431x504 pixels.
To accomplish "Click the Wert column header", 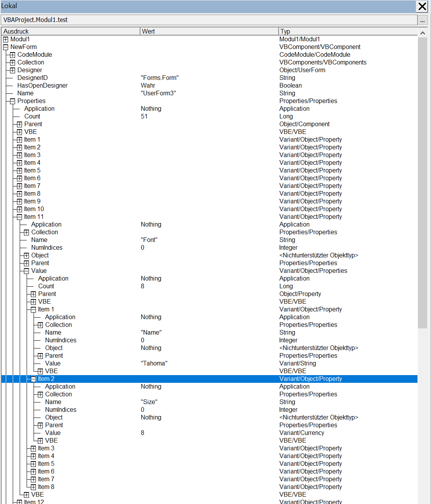I will [x=209, y=31].
